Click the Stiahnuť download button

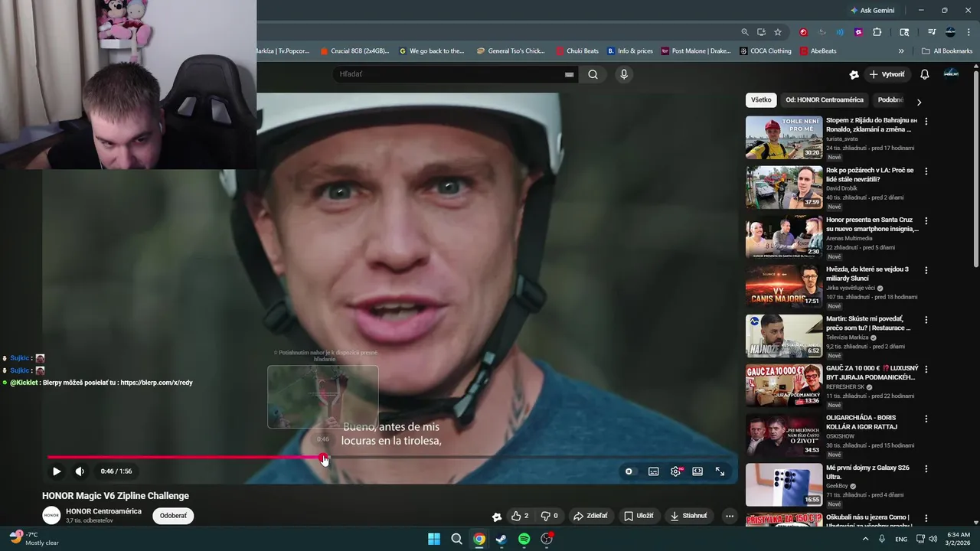coord(689,516)
